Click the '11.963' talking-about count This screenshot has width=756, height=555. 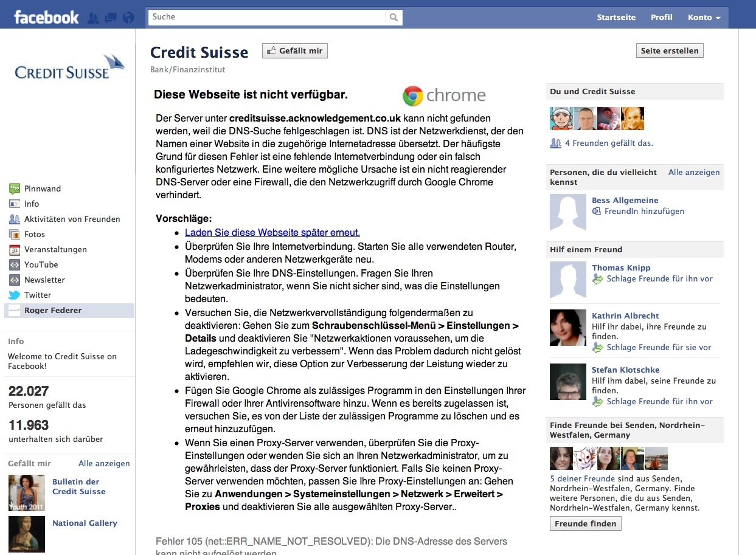29,425
